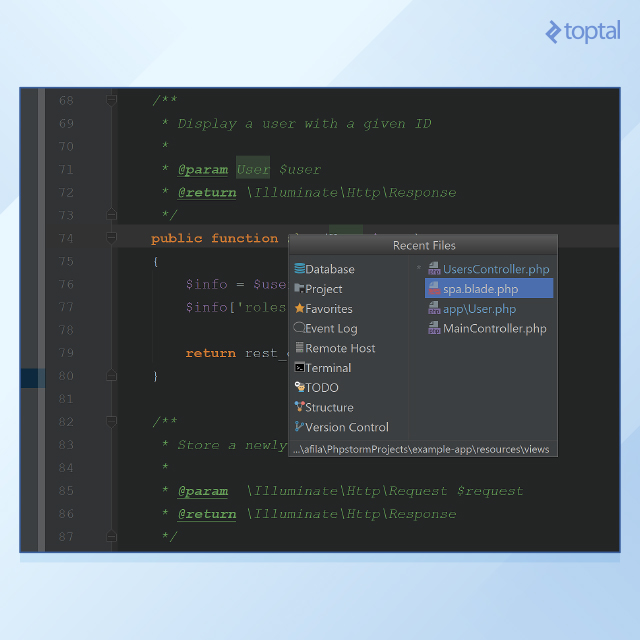Open the Database tool window
This screenshot has width=640, height=640.
[x=329, y=269]
